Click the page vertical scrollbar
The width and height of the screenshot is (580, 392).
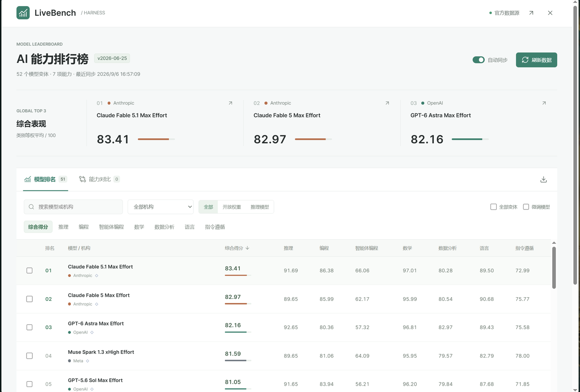point(575,145)
